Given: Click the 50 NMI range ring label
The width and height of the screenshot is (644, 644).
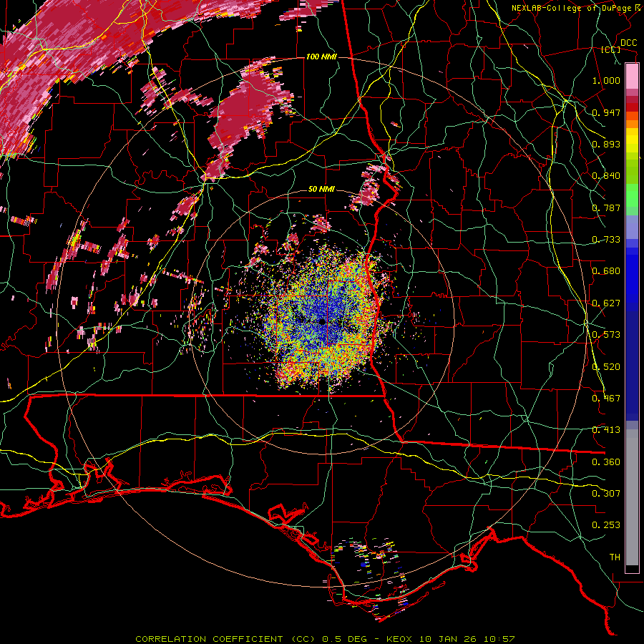Looking at the screenshot, I should [321, 190].
